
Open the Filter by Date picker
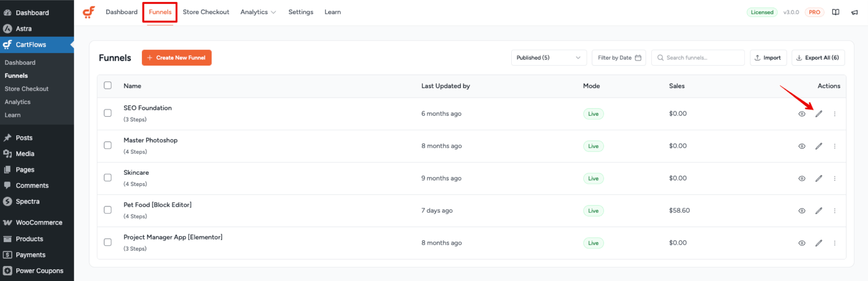pos(619,57)
